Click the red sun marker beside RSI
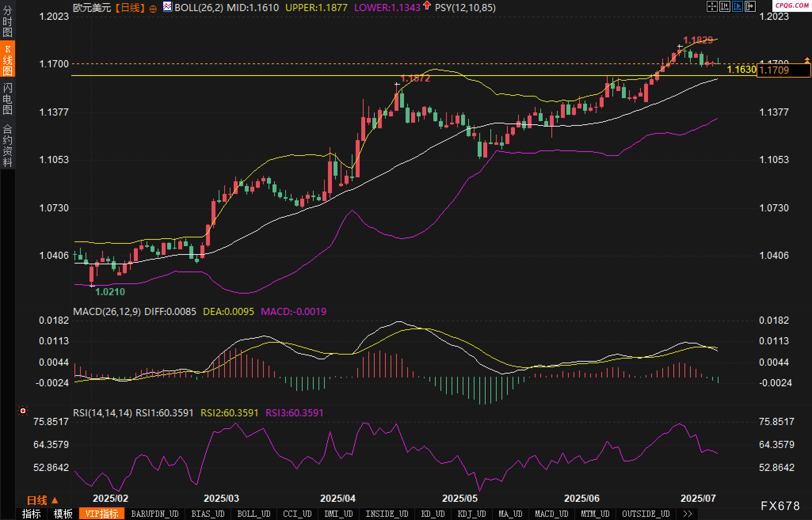The height and width of the screenshot is (520, 812). 23,411
